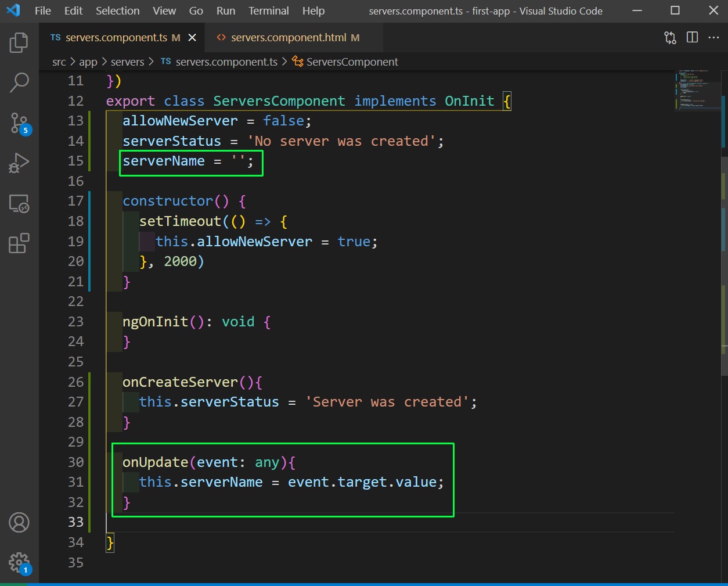Click 'true' value on line 19

click(354, 242)
